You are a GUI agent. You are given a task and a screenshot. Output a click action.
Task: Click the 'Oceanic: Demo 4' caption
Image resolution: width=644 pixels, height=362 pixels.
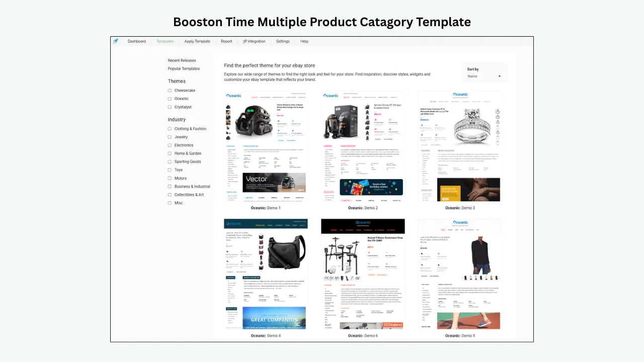tap(266, 335)
